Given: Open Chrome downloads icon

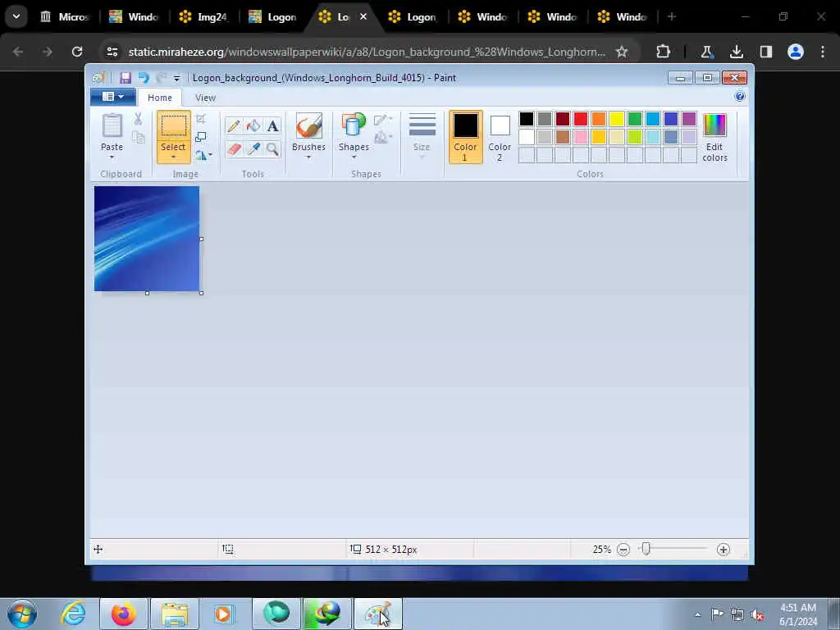Looking at the screenshot, I should click(x=737, y=52).
